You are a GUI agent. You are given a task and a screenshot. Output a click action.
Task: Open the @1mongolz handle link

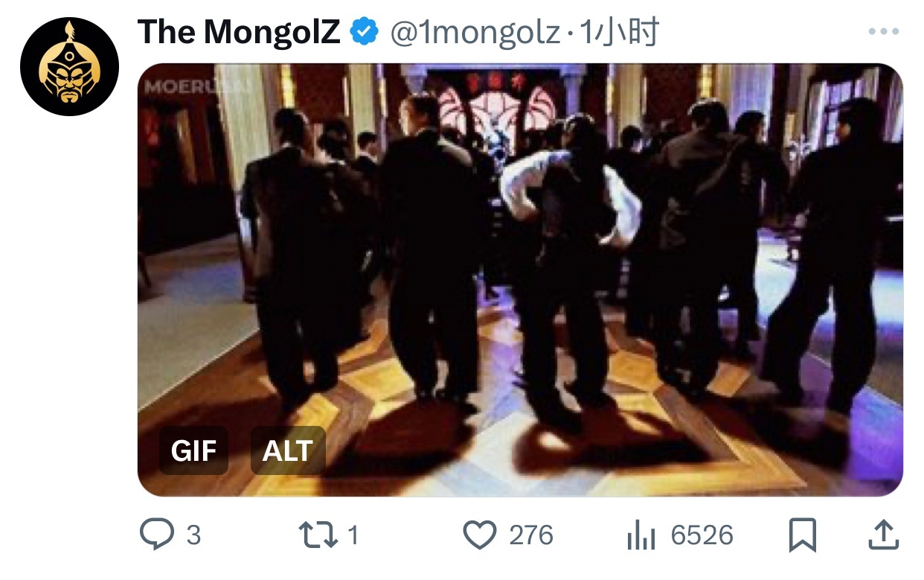coord(475,33)
